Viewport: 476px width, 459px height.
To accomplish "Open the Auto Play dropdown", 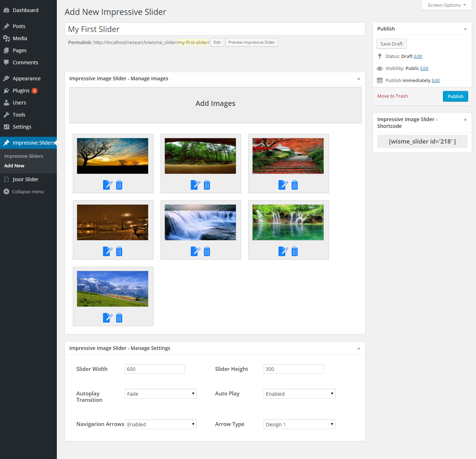I will (x=299, y=394).
